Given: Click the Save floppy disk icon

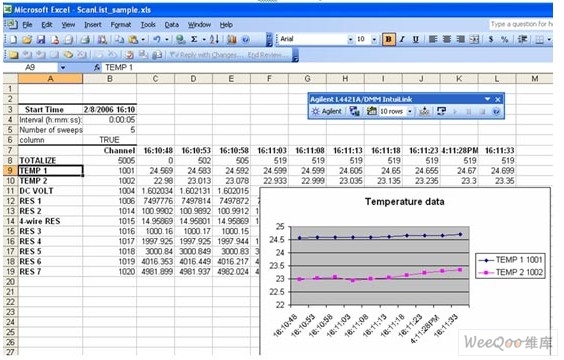Looking at the screenshot, I should tap(41, 39).
